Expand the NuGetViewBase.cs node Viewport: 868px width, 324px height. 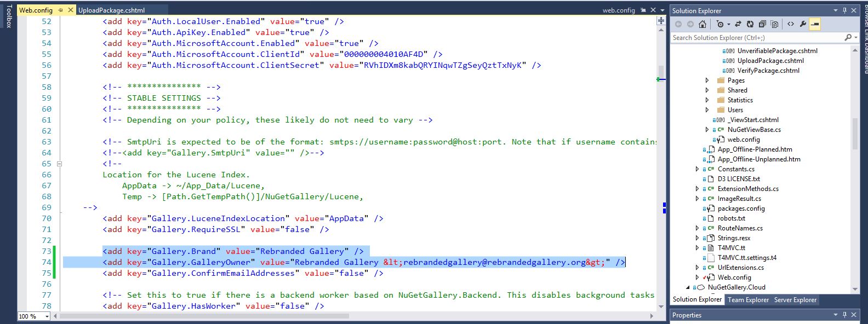[x=707, y=130]
